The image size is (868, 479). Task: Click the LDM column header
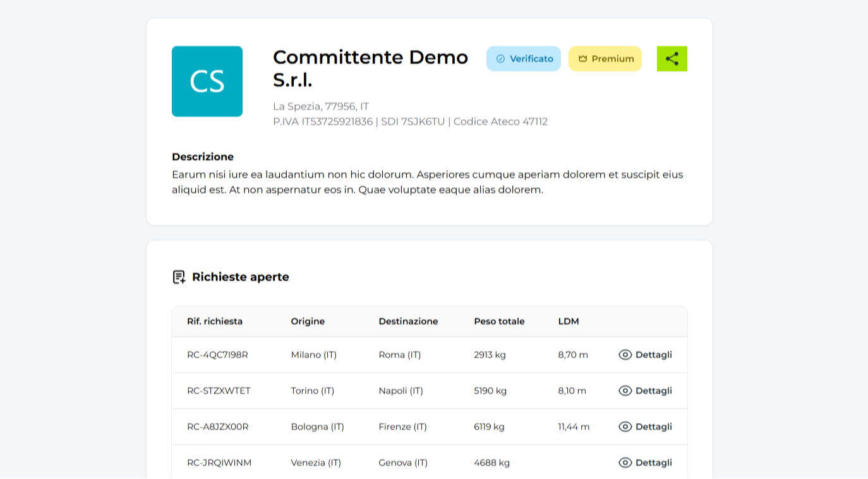coord(569,321)
